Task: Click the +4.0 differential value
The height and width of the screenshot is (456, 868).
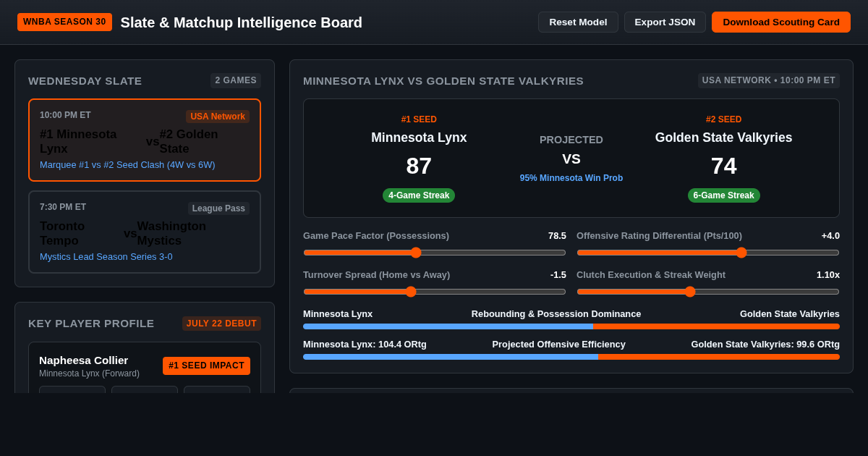Action: pyautogui.click(x=830, y=236)
